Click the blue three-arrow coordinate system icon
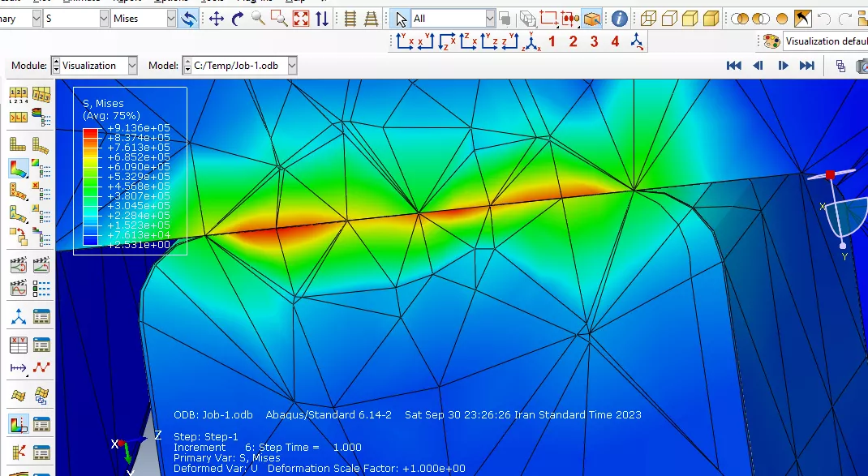The image size is (868, 476). pos(19,316)
